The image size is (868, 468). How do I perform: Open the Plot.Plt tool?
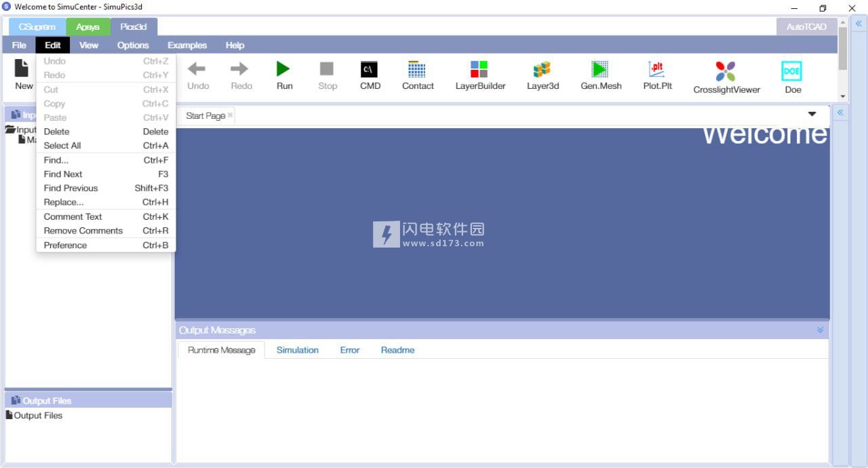point(656,70)
